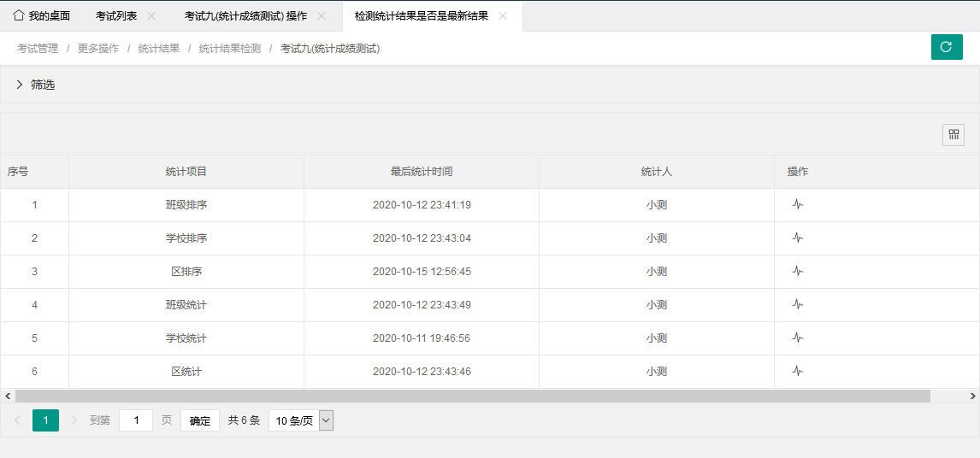Screen dimensions: 980x458
Task: Switch to the 我的桌面 tab
Action: point(42,16)
